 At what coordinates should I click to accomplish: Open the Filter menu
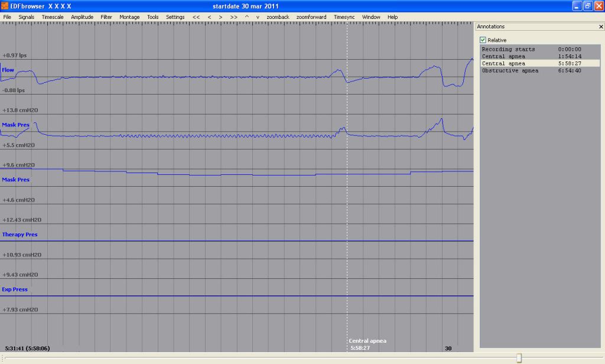point(106,17)
